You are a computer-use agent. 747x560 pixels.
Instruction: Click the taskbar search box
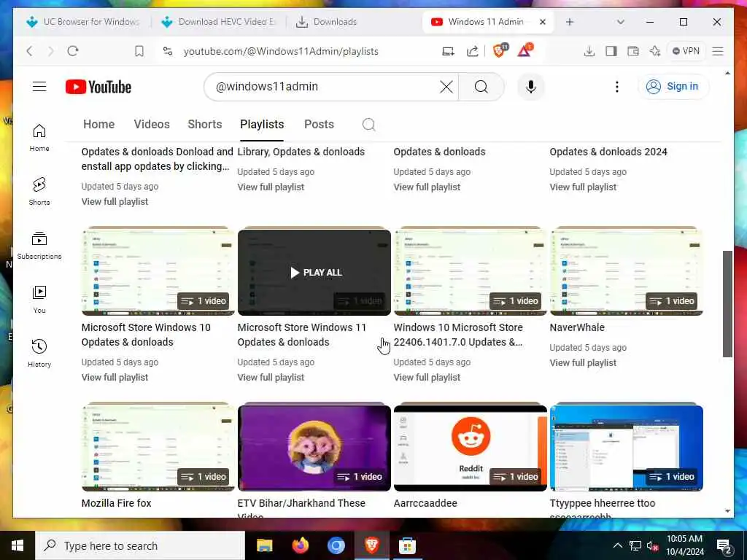click(x=140, y=545)
